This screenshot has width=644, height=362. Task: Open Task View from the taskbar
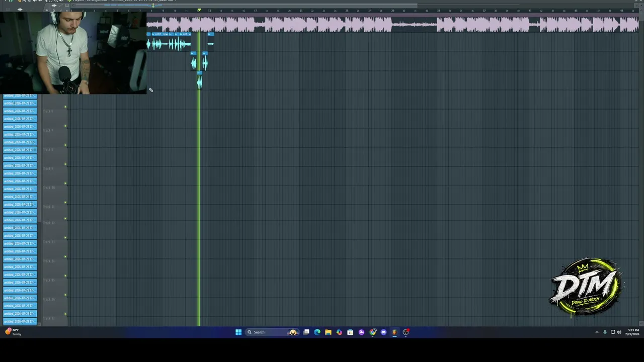point(306,332)
